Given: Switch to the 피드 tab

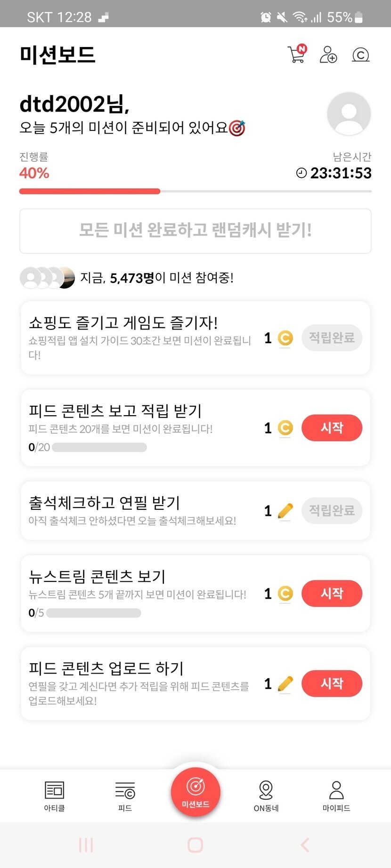Looking at the screenshot, I should [125, 796].
